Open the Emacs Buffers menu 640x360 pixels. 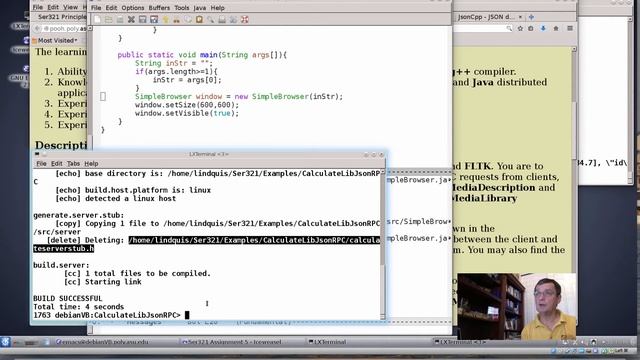pos(159,8)
